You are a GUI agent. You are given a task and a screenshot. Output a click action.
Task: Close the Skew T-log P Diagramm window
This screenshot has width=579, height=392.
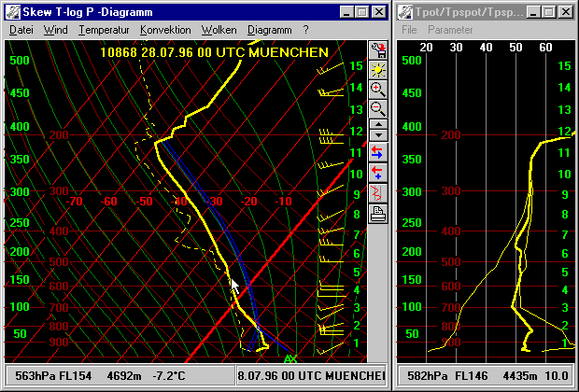(379, 12)
